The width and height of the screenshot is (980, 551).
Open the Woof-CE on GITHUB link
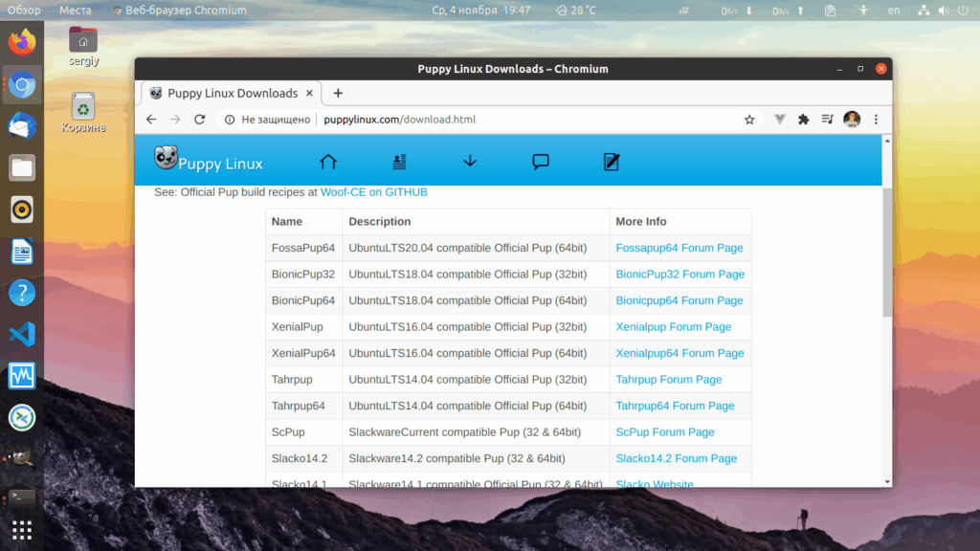pos(374,192)
